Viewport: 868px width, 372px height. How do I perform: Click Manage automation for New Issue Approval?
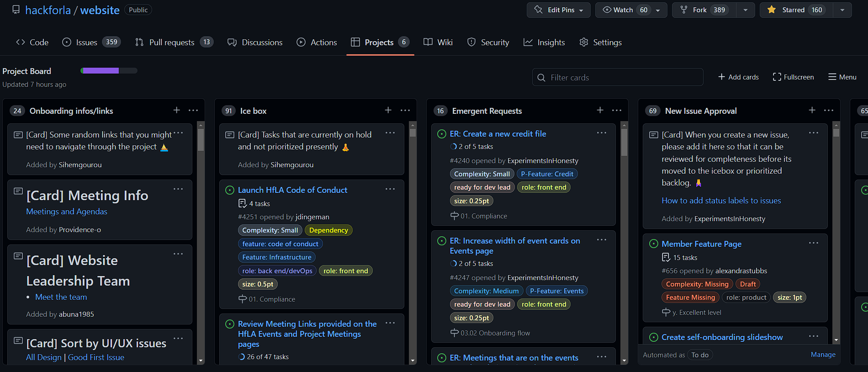click(x=823, y=355)
